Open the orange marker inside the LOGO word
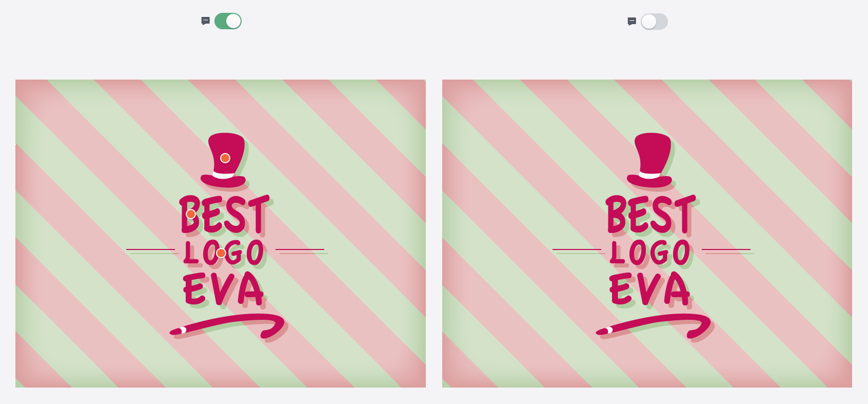Image resolution: width=868 pixels, height=404 pixels. tap(221, 253)
